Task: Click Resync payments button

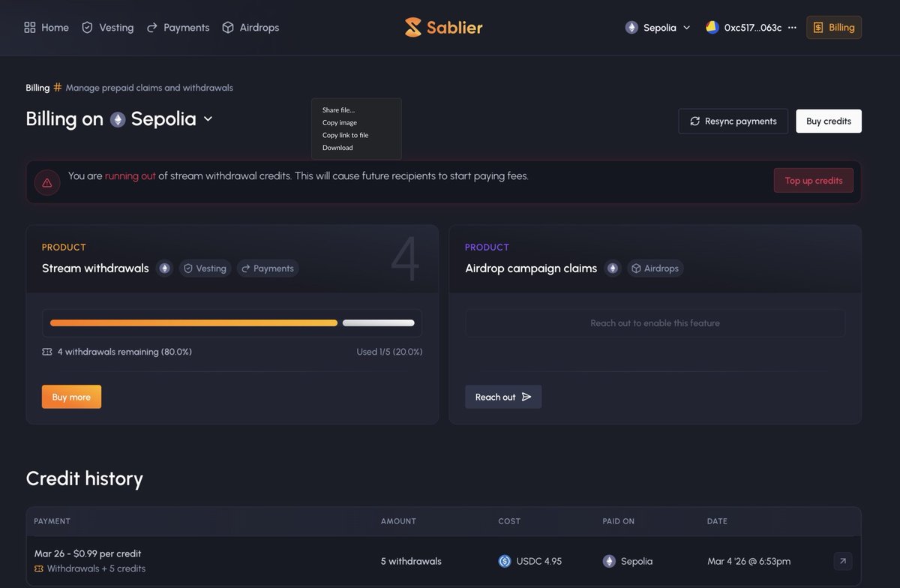Action: [x=733, y=121]
